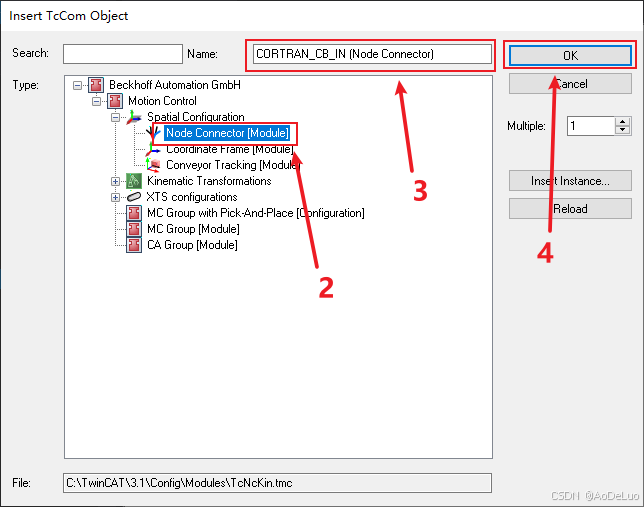This screenshot has height=507, width=644.
Task: Select MC Group [Module] item
Action: [x=193, y=229]
